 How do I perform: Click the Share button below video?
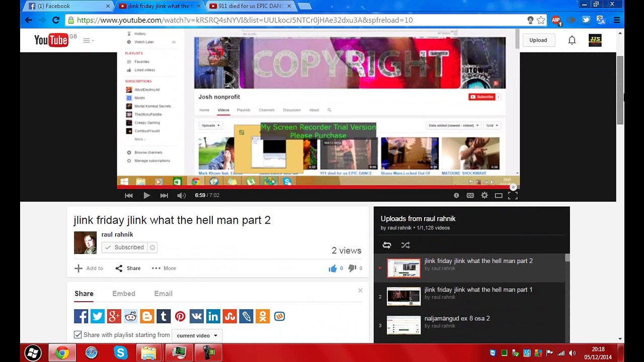coord(128,268)
